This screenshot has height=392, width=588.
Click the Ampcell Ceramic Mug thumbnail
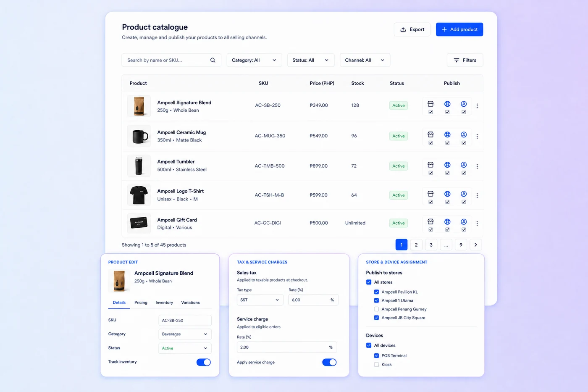(x=139, y=136)
